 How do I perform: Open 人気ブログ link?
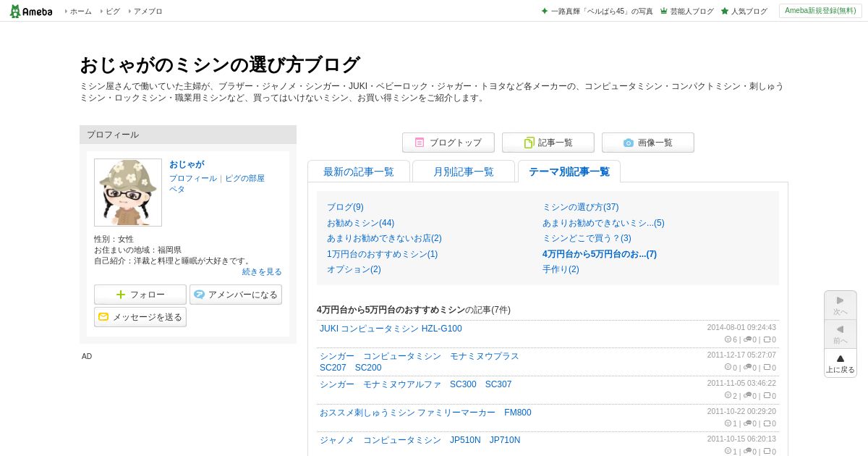(x=749, y=12)
